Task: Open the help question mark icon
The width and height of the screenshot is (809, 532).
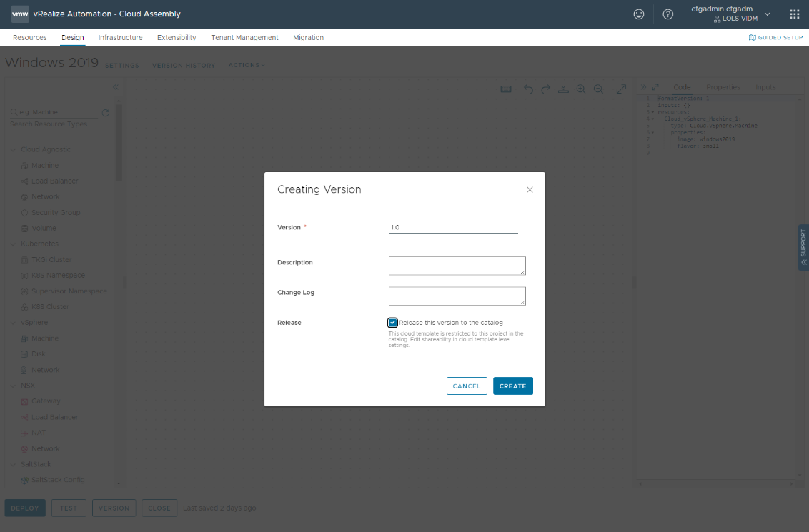Action: [667, 14]
